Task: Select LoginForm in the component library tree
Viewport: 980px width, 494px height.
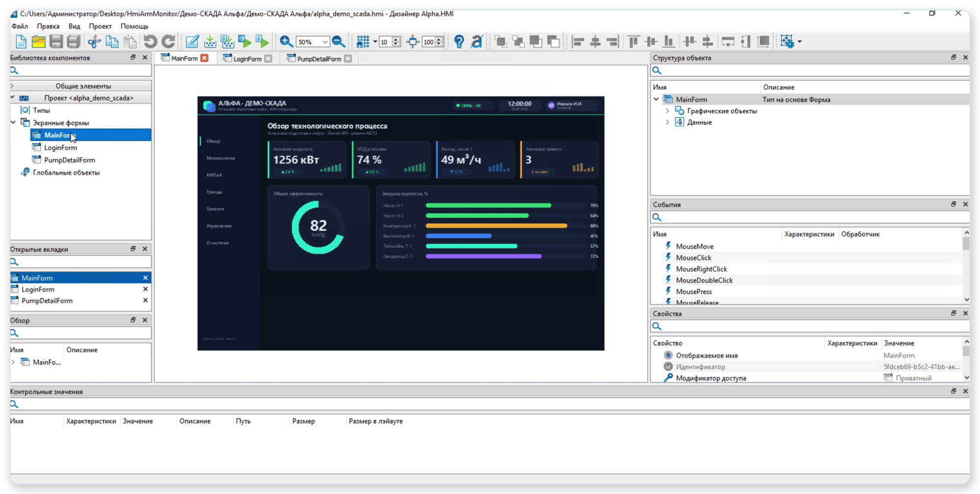Action: (x=60, y=147)
